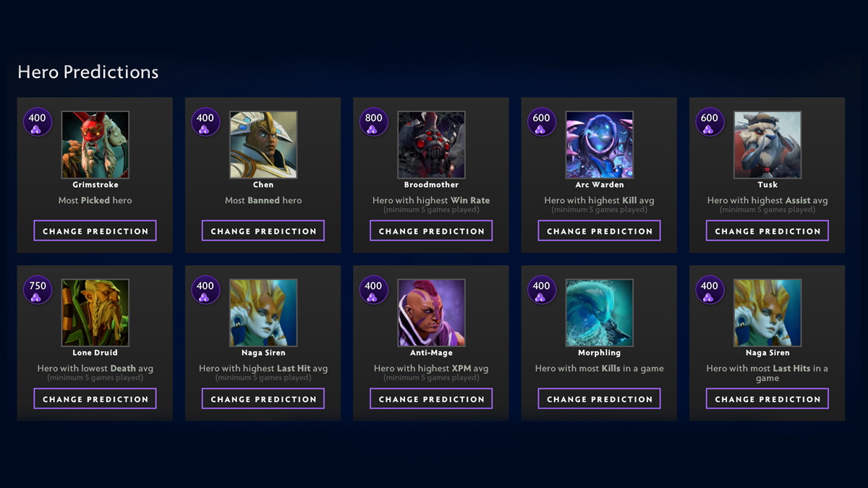Viewport: 868px width, 488px height.
Task: Click the Lone Druid hero portrait
Action: [x=95, y=312]
